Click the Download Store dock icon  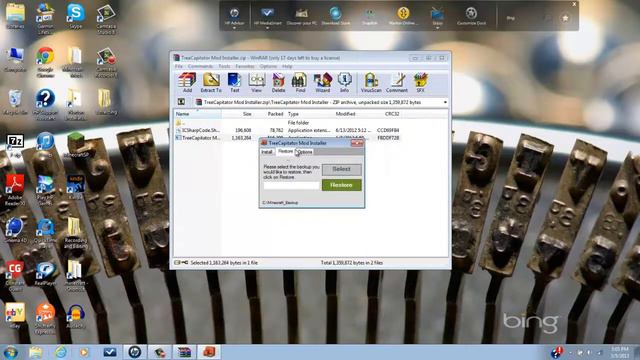[336, 16]
